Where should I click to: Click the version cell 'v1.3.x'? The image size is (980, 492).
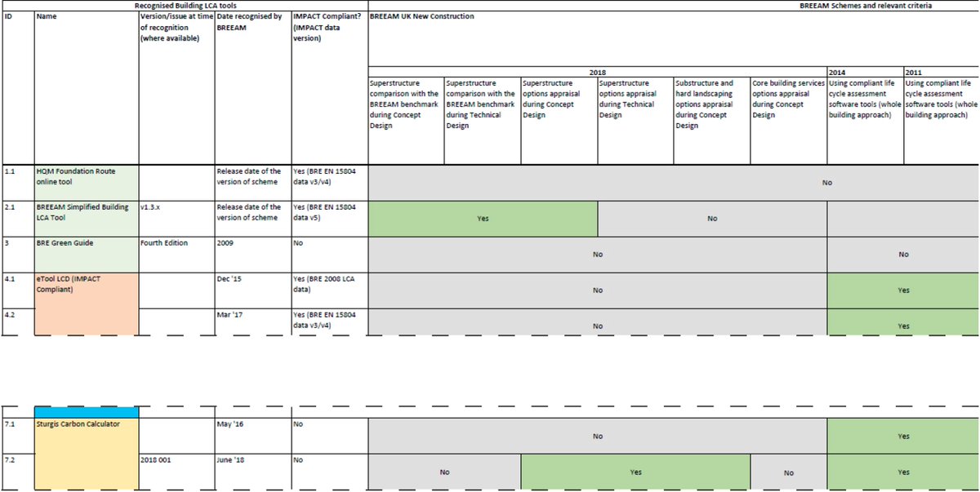(x=176, y=219)
